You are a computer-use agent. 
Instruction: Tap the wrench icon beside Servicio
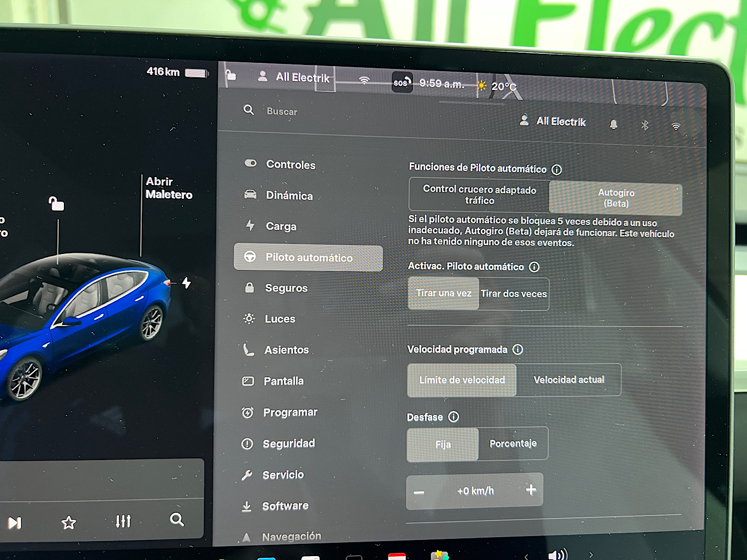[x=247, y=475]
